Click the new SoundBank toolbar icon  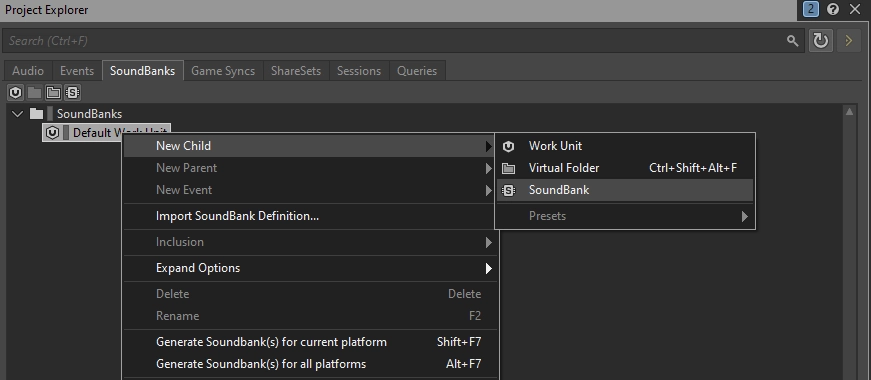[x=72, y=92]
